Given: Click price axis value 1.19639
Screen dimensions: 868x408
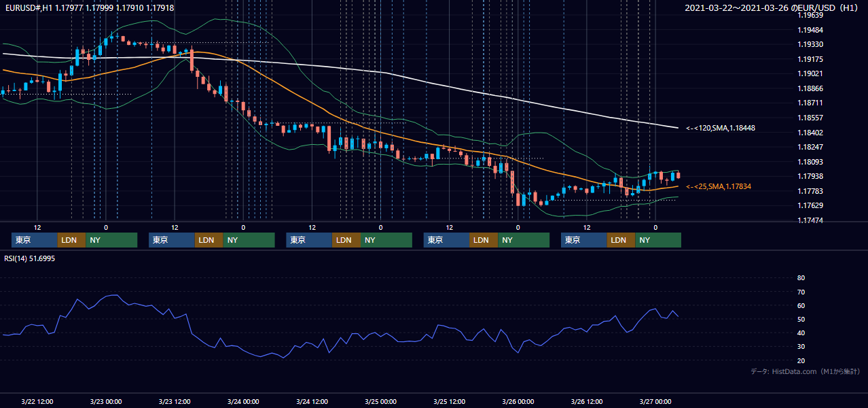Looking at the screenshot, I should pyautogui.click(x=810, y=15).
